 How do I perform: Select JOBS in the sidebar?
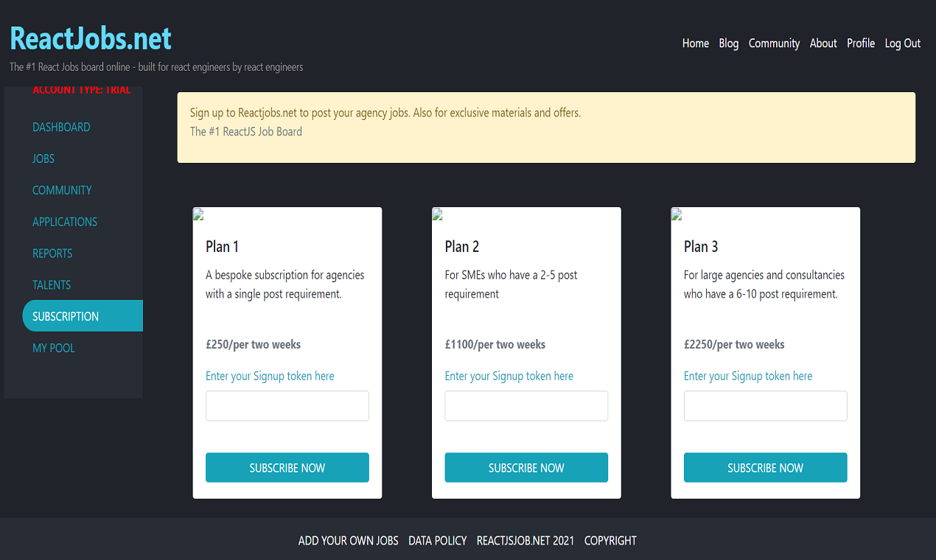pos(43,159)
